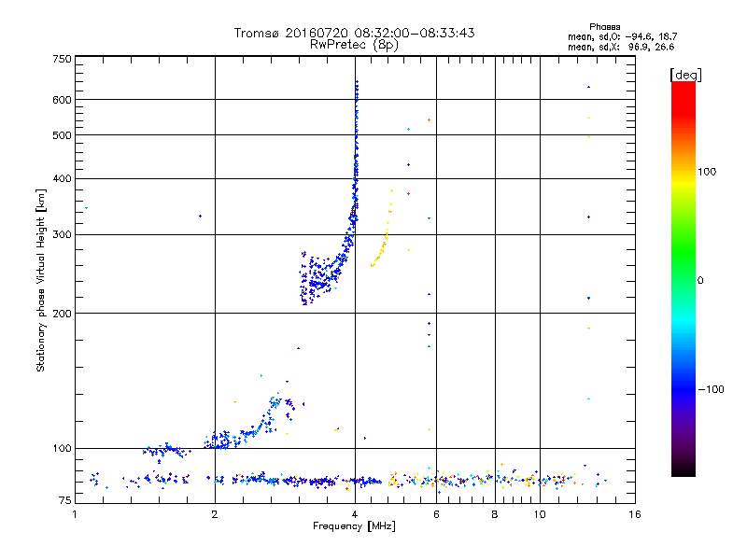The height and width of the screenshot is (560, 747).
Task: Click the '600' height axis label
Action: pyautogui.click(x=62, y=100)
